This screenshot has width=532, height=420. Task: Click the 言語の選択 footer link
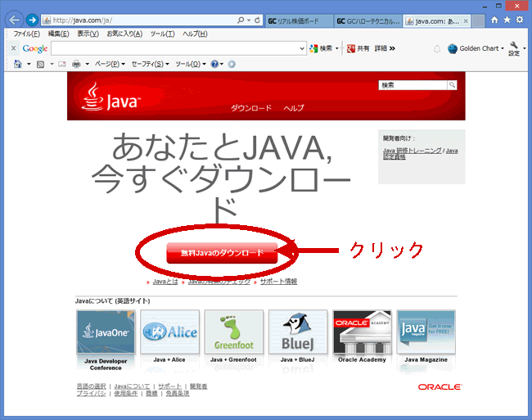[x=91, y=386]
